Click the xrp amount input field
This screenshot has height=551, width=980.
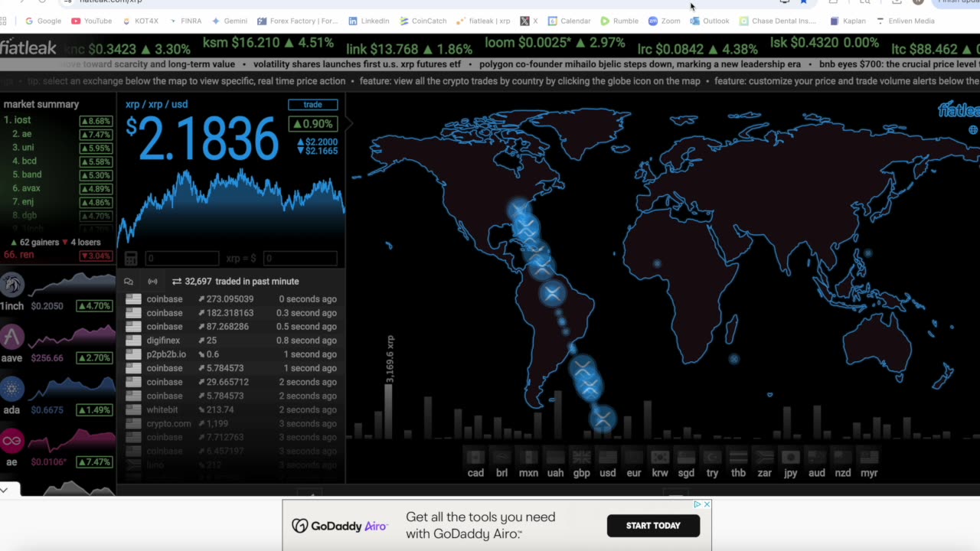[x=182, y=259]
